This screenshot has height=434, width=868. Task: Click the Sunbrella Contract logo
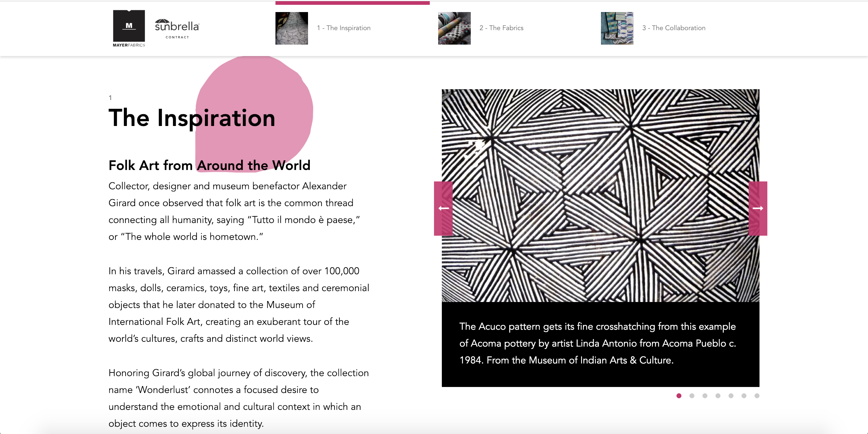(177, 29)
